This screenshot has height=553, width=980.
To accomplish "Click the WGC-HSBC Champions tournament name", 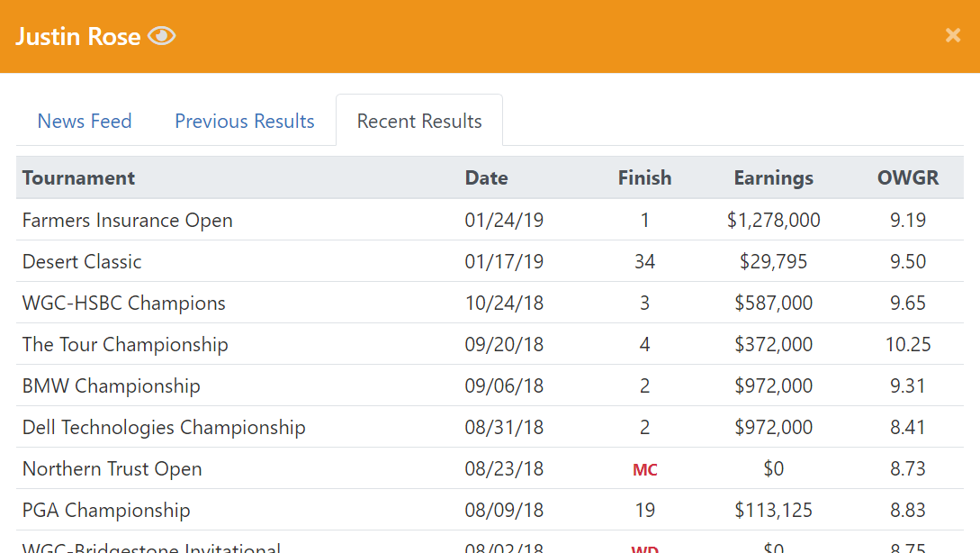I will point(124,303).
